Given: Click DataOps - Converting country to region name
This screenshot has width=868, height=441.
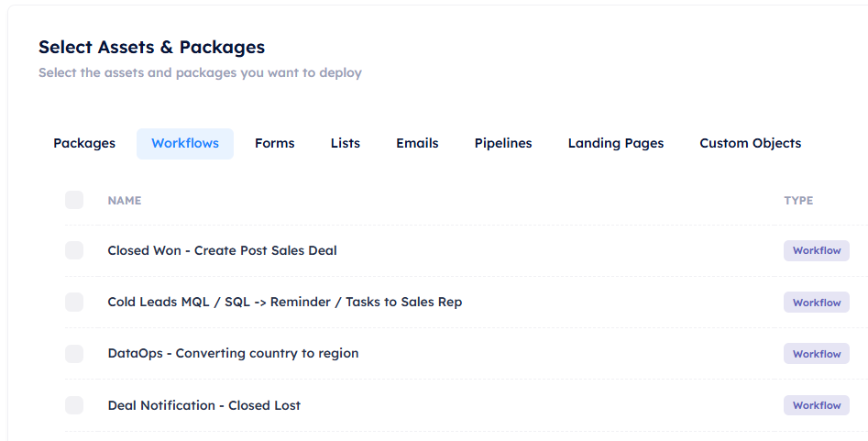Looking at the screenshot, I should tap(233, 353).
